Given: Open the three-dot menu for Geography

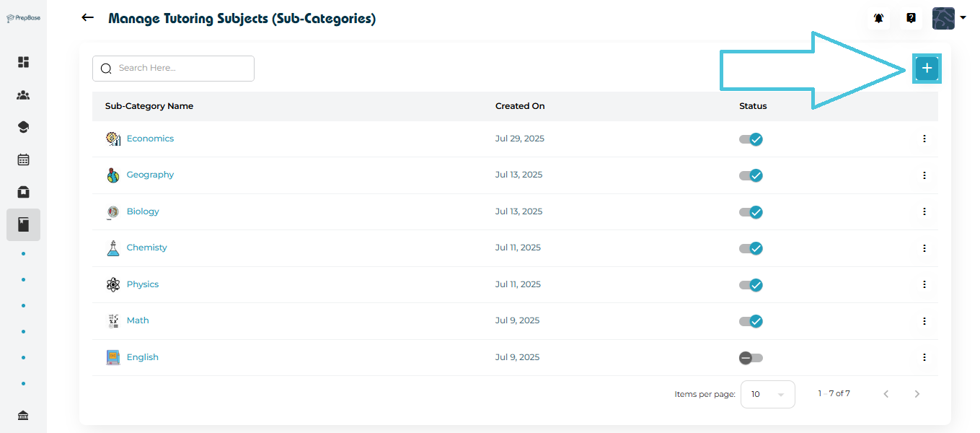Looking at the screenshot, I should click(x=924, y=175).
